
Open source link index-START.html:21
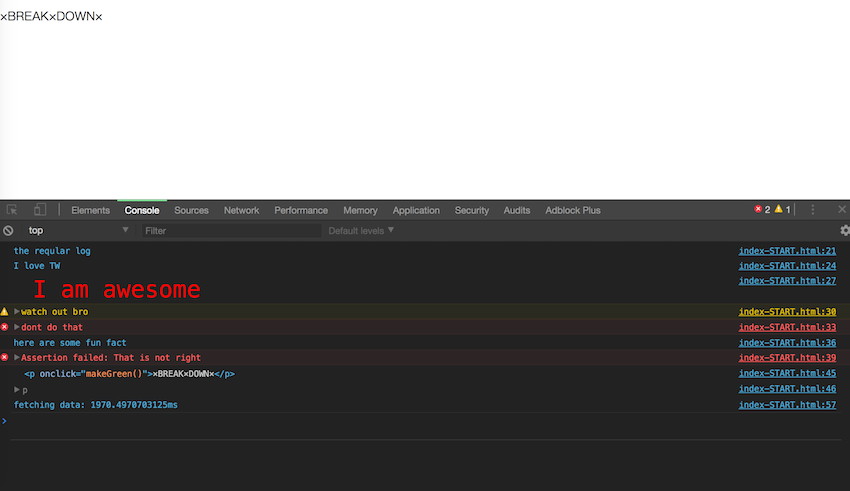[x=786, y=251]
